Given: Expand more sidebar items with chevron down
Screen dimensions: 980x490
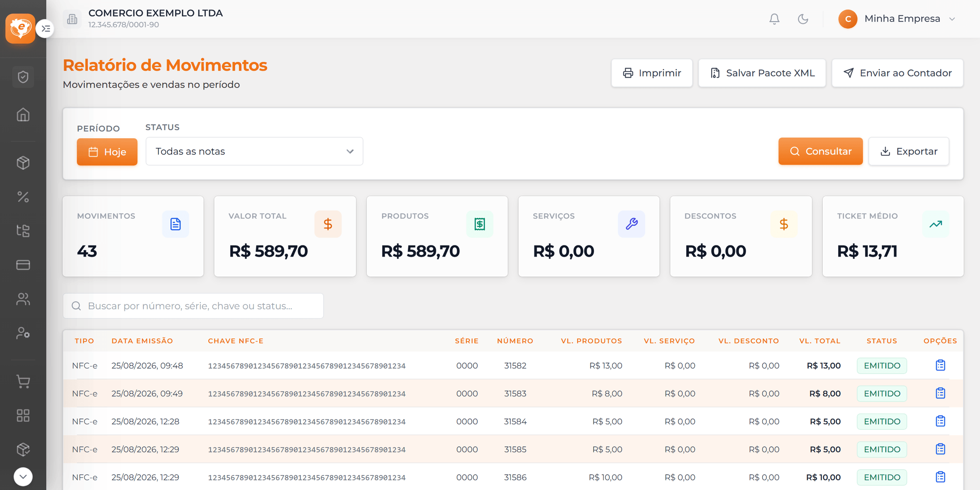Looking at the screenshot, I should (x=23, y=477).
